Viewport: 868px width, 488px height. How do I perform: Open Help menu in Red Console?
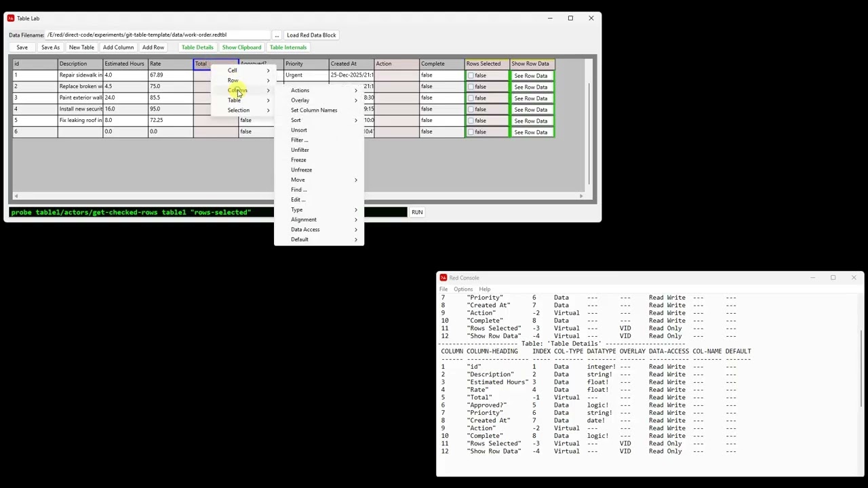(485, 289)
